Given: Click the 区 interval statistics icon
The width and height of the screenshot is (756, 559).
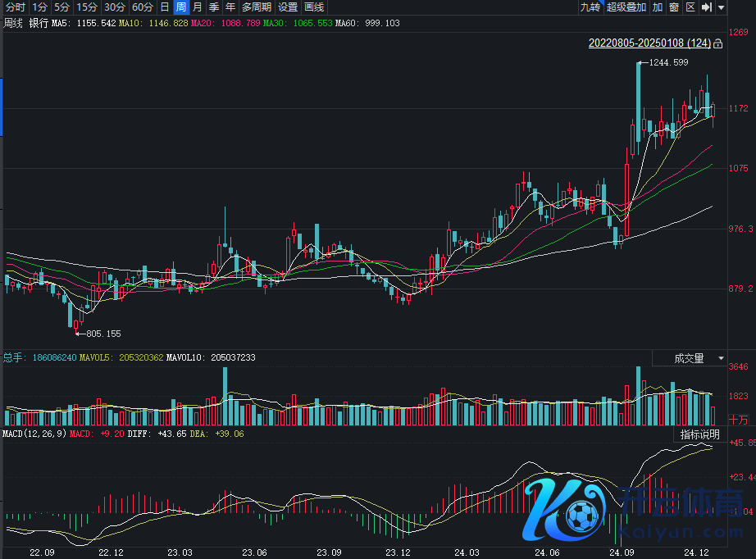Looking at the screenshot, I should 690,7.
